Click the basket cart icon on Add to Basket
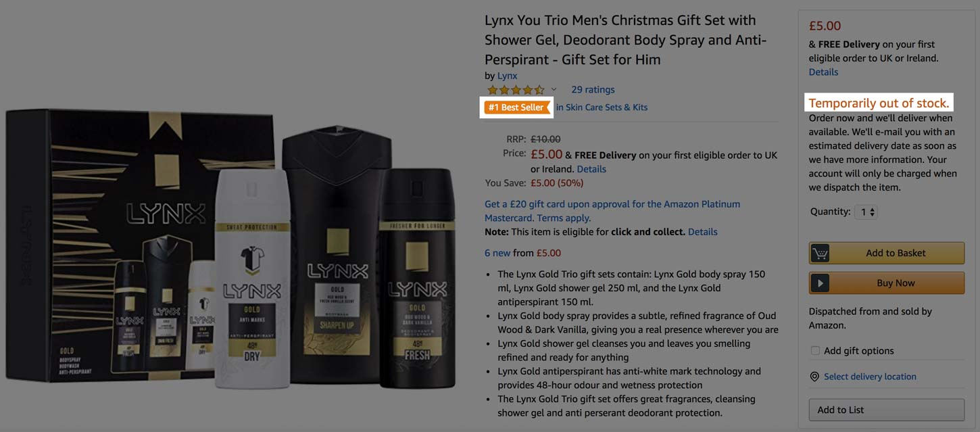Viewport: 980px width, 432px height. (820, 253)
